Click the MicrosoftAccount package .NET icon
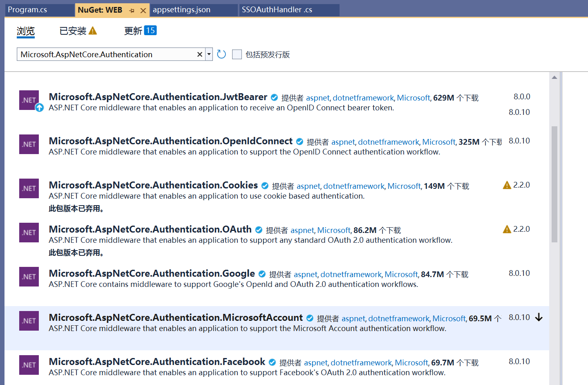Screen dimensions: 588x385 click(x=29, y=321)
